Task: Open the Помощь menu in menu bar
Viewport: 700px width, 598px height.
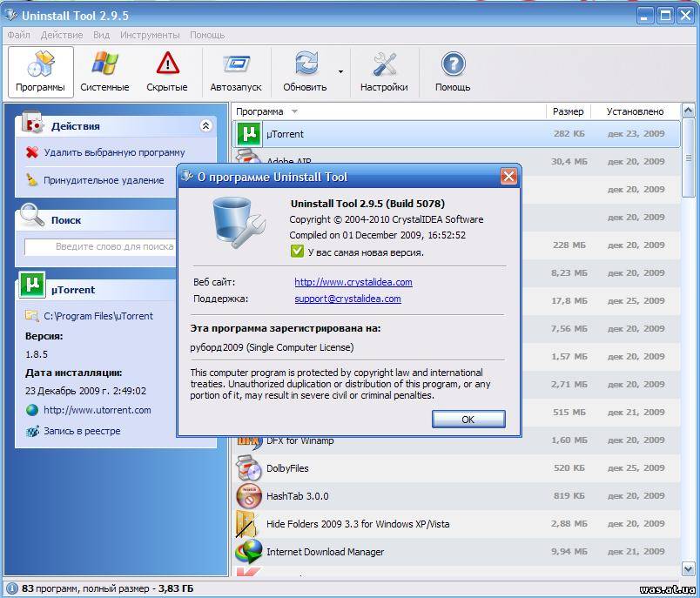Action: coord(207,35)
